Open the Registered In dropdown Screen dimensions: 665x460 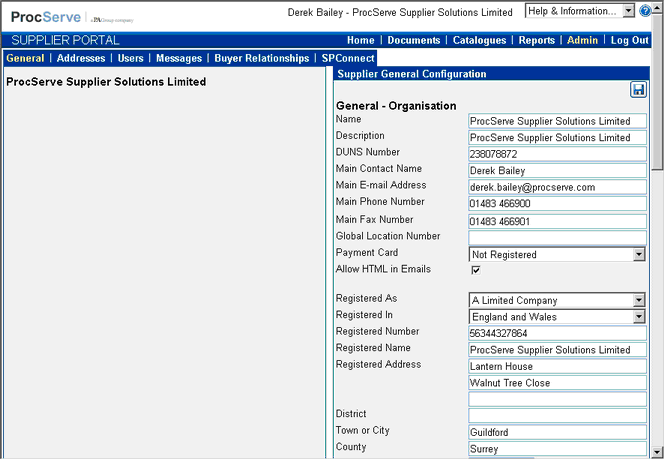(557, 317)
